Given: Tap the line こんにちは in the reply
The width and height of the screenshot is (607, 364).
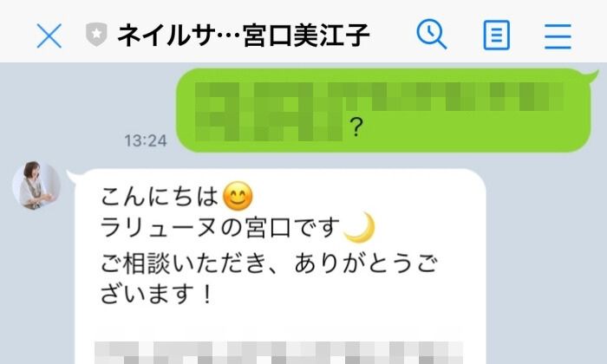Looking at the screenshot, I should click(159, 197).
